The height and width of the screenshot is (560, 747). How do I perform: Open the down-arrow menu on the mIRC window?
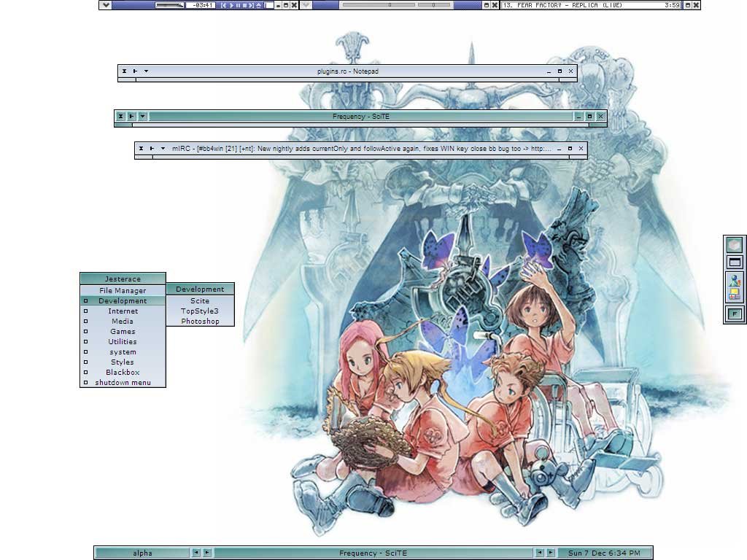pyautogui.click(x=163, y=149)
